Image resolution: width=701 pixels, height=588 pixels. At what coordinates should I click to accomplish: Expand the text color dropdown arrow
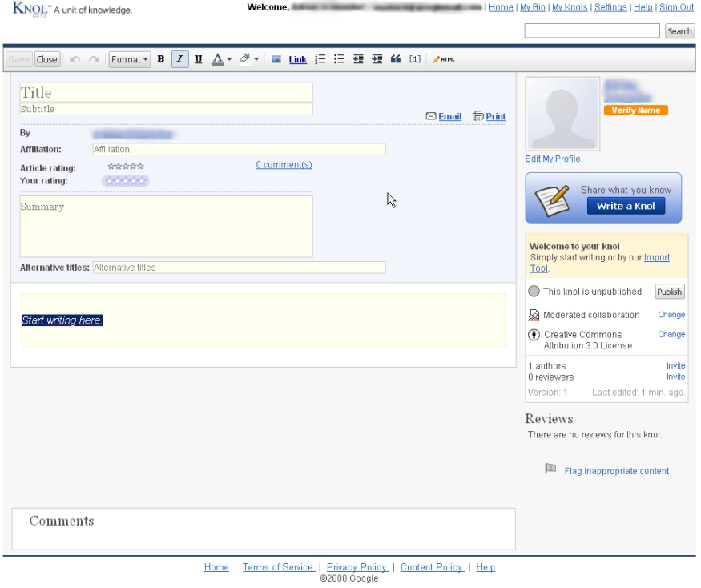coord(229,59)
